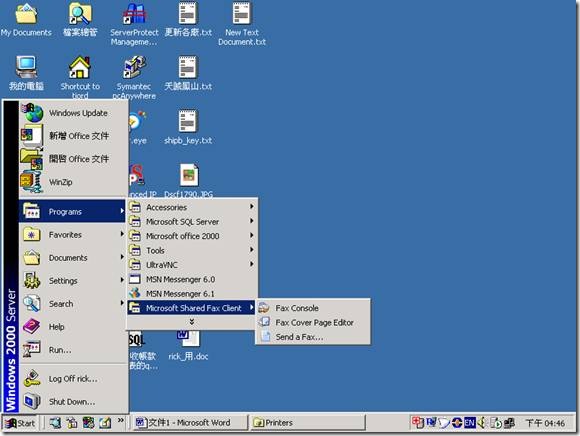This screenshot has height=436, width=580.
Task: Show more Quick Launch icons chevron
Action: [121, 420]
